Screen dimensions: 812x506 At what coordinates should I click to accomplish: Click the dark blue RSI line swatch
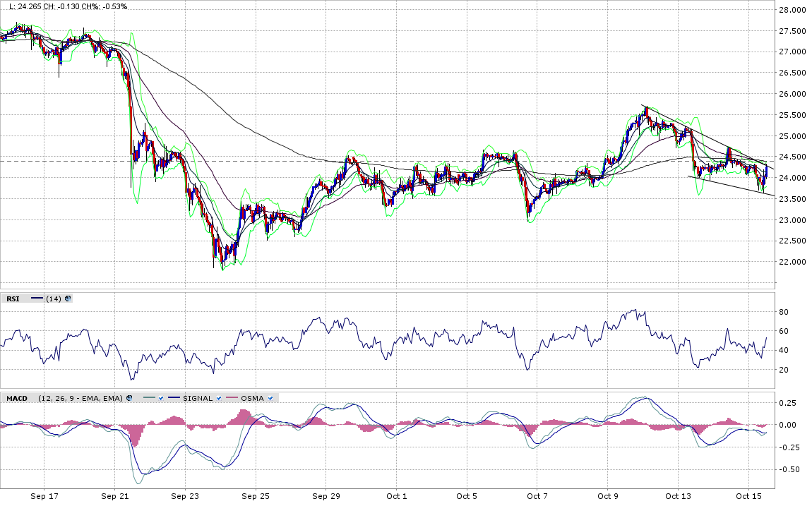pos(37,299)
